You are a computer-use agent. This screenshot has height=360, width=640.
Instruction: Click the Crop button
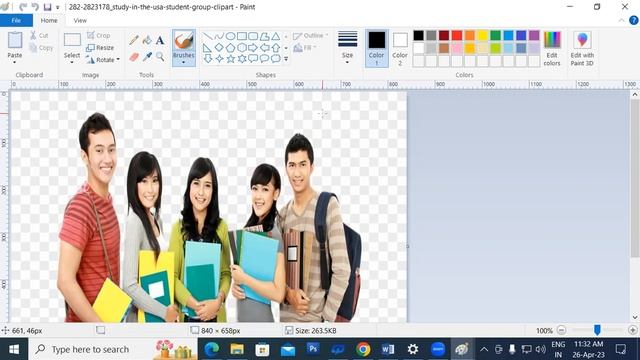tap(98, 36)
